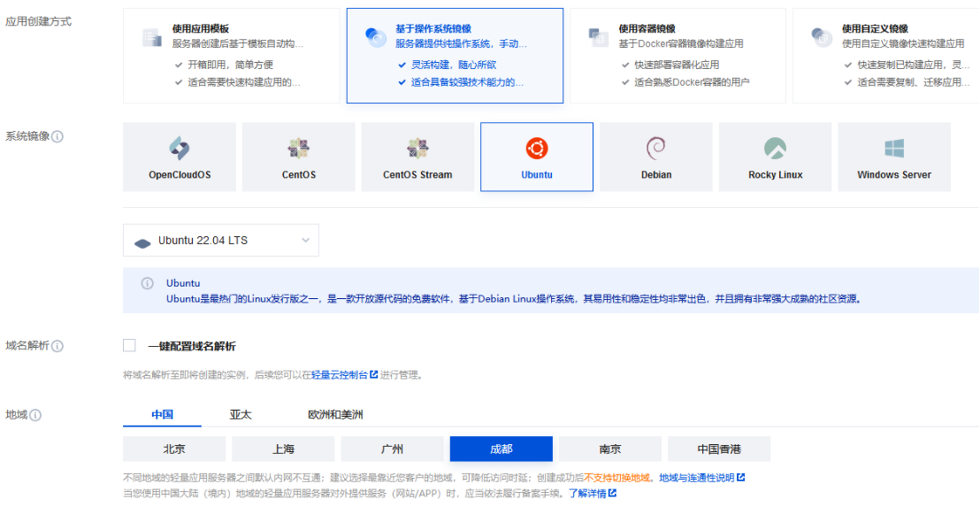Viewport: 980px width, 507px height.
Task: Open 了解详情 link
Action: (587, 493)
